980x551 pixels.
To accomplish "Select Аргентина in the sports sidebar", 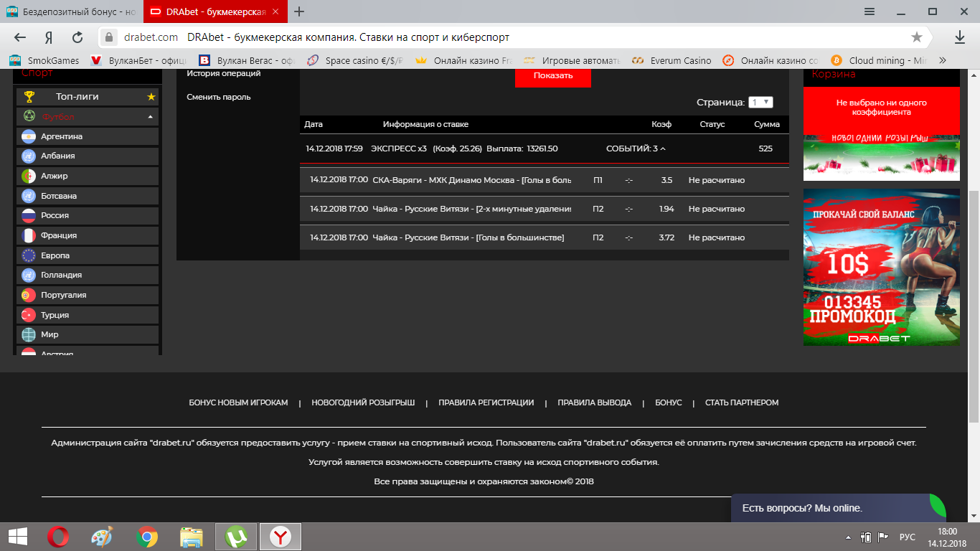I will coord(88,136).
